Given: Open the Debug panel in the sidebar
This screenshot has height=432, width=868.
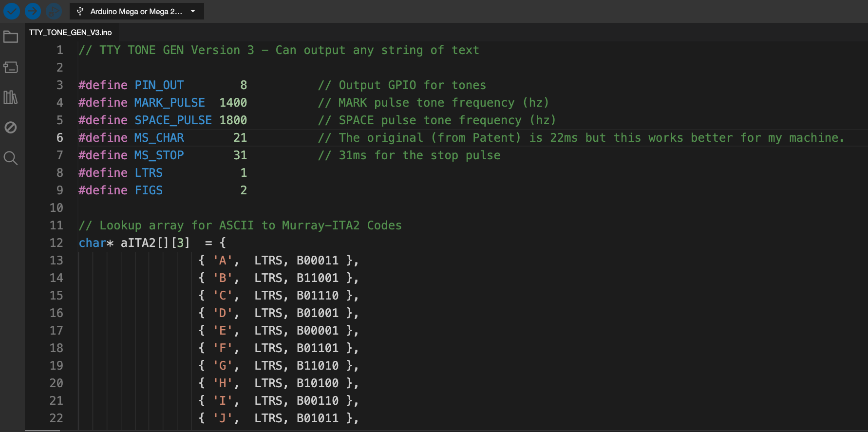Looking at the screenshot, I should point(11,128).
